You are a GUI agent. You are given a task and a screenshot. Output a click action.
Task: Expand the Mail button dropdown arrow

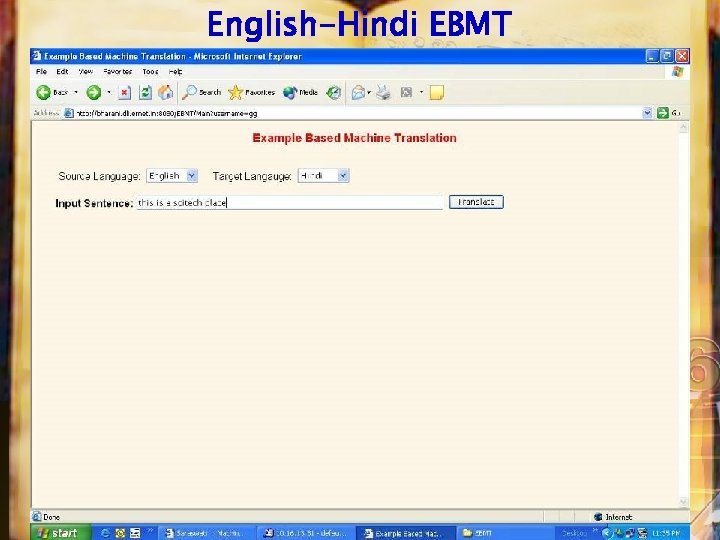369,92
